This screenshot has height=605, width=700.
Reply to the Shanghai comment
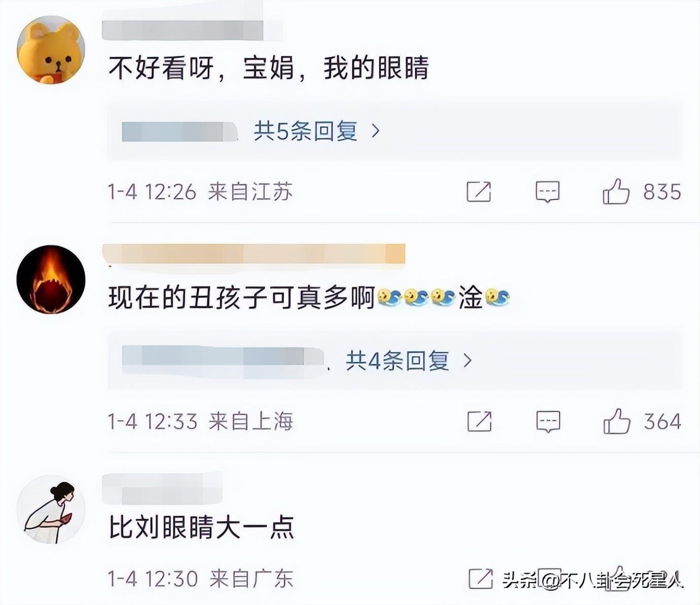(548, 422)
